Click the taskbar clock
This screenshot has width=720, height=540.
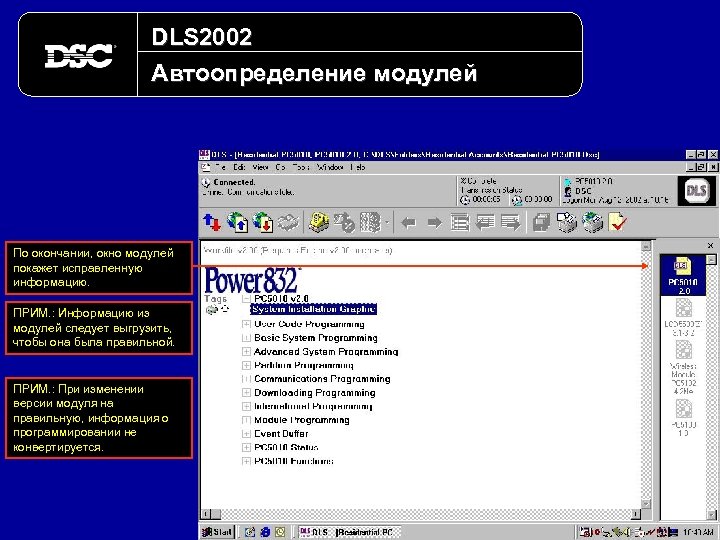pos(698,533)
